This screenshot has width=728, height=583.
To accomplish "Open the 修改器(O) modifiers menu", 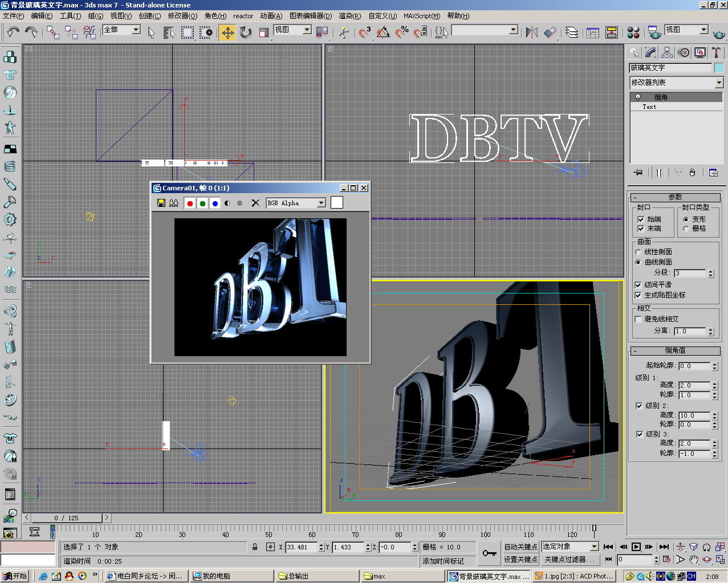I will (x=182, y=16).
